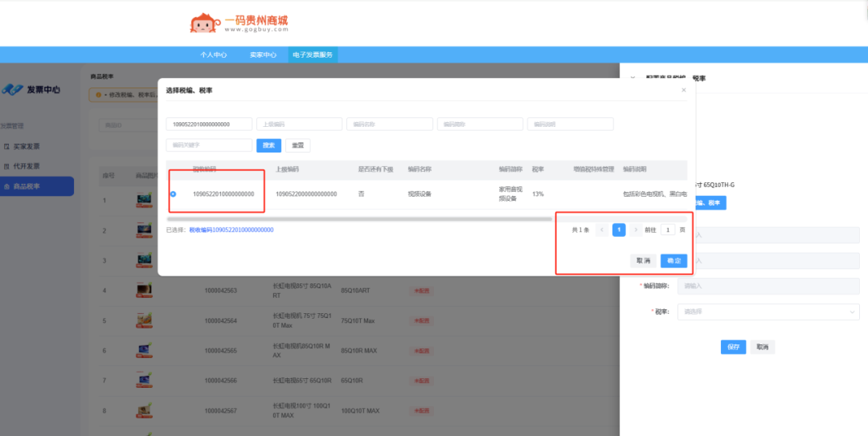Click the product thumbnail in row 7
This screenshot has height=436, width=868.
tap(144, 380)
